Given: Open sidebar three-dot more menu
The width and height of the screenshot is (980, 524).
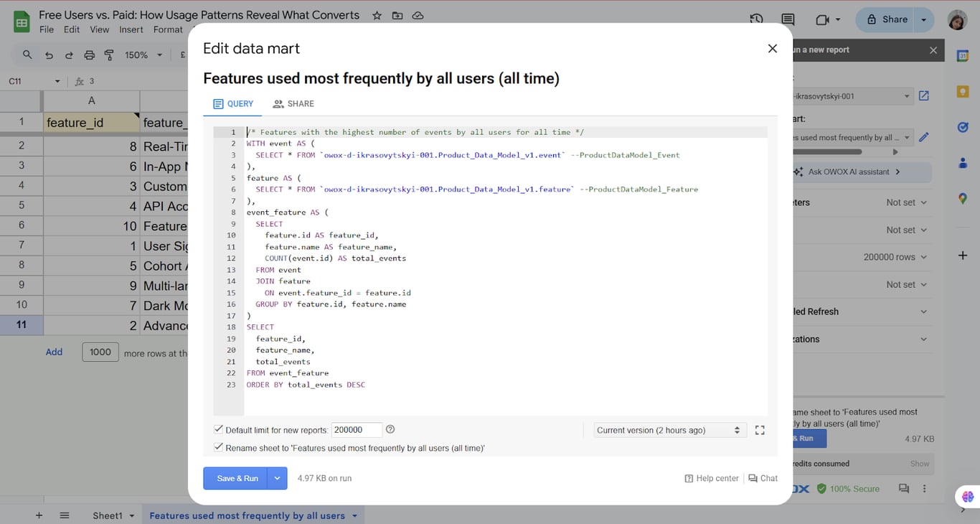Looking at the screenshot, I should 924,488.
